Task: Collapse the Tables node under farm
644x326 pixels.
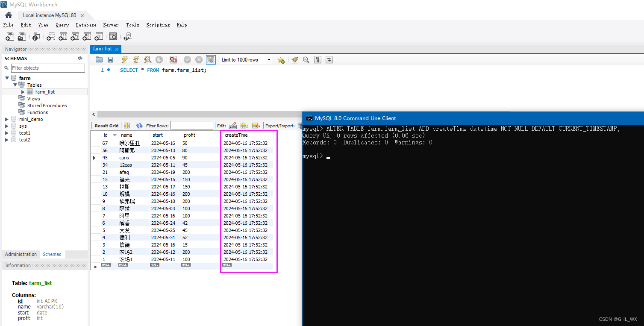Action: coord(15,85)
